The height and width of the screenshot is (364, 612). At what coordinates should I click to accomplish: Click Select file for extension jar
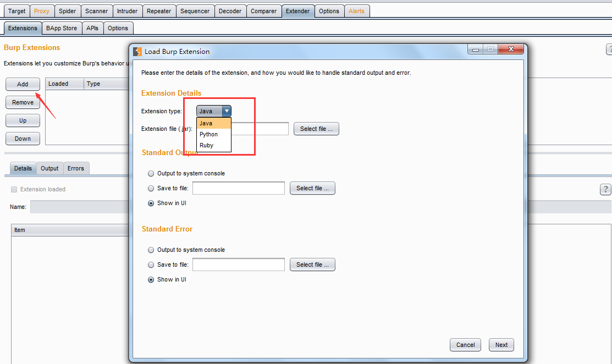[x=316, y=129]
